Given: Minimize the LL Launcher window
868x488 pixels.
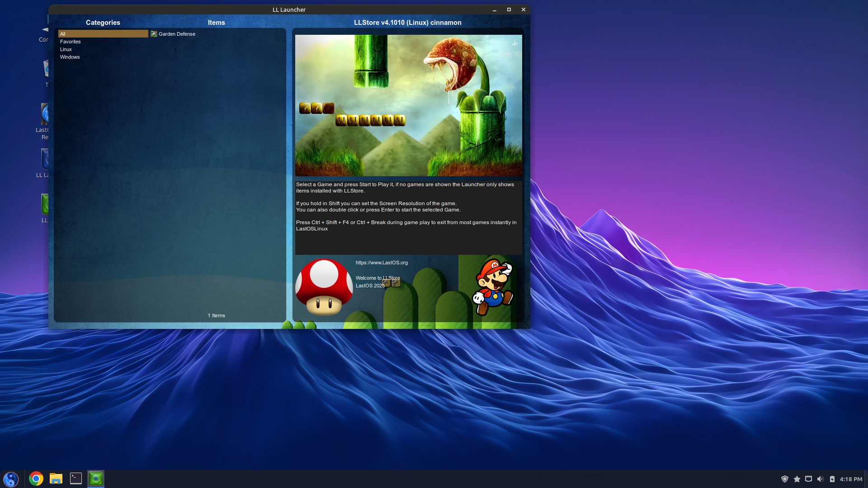Looking at the screenshot, I should 495,9.
